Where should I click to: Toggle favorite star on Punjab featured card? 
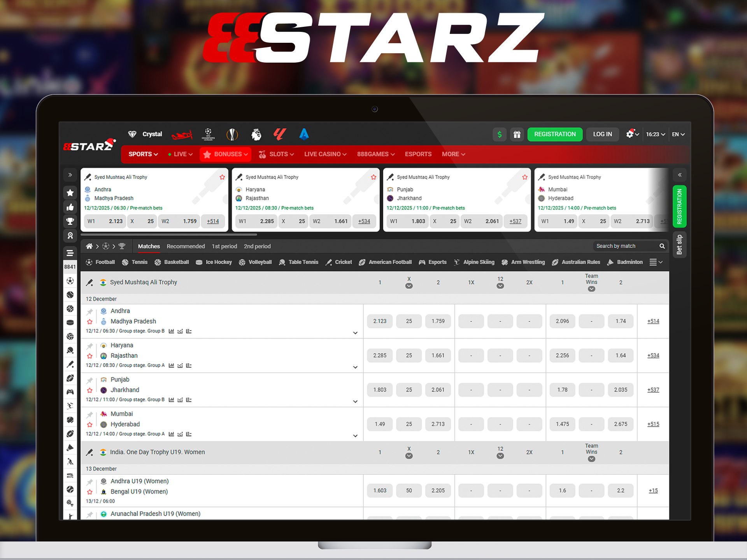(524, 177)
